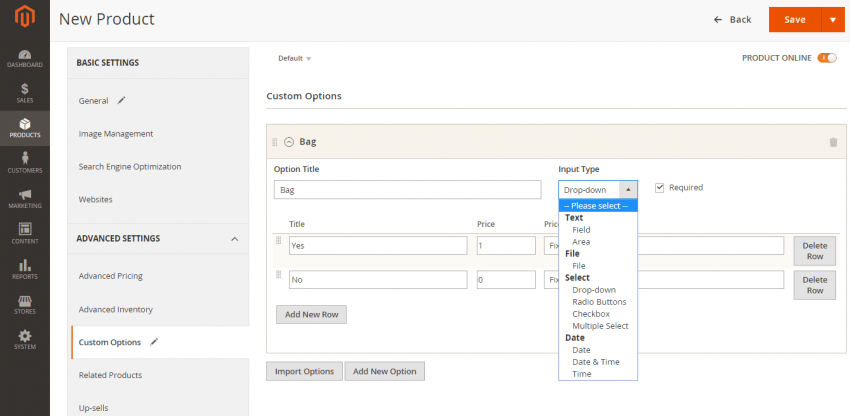Collapse the Advanced Settings section
The image size is (850, 416).
pos(234,239)
